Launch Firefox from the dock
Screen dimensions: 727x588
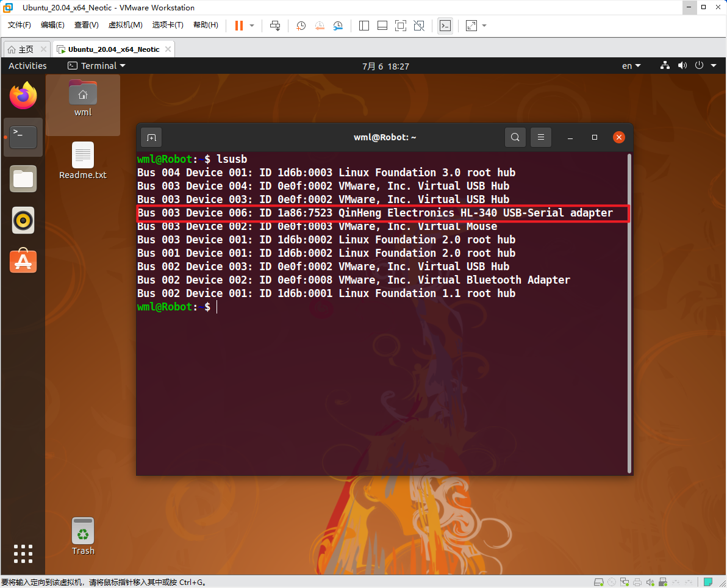click(x=23, y=96)
